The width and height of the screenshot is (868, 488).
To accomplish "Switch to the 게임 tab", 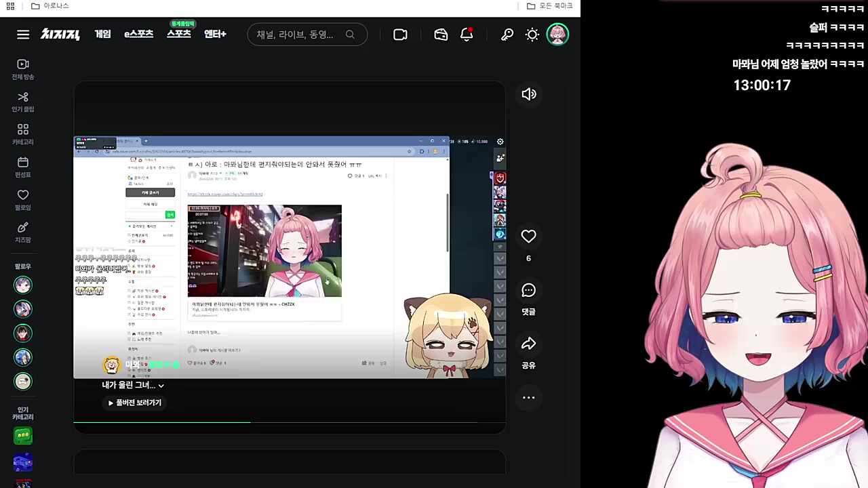I will (x=102, y=35).
